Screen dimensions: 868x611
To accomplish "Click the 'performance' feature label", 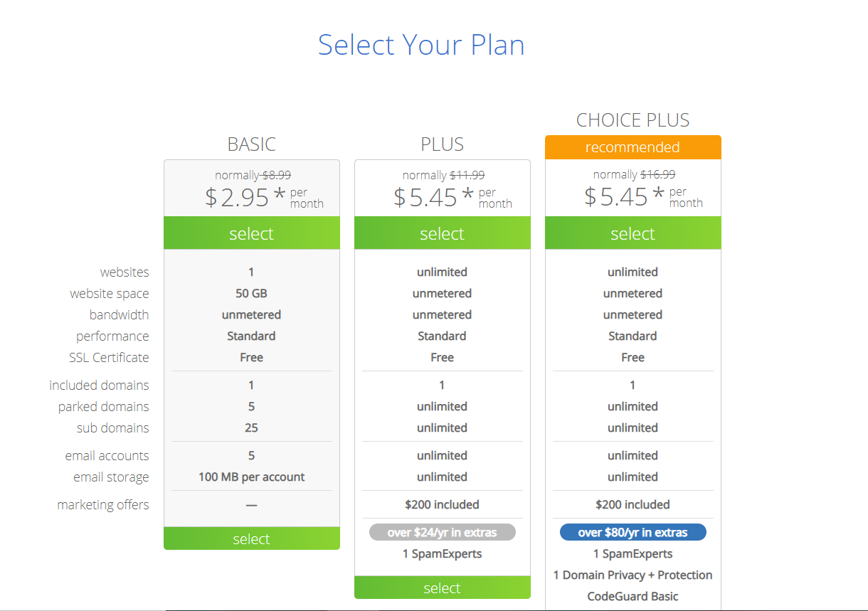I will point(113,336).
